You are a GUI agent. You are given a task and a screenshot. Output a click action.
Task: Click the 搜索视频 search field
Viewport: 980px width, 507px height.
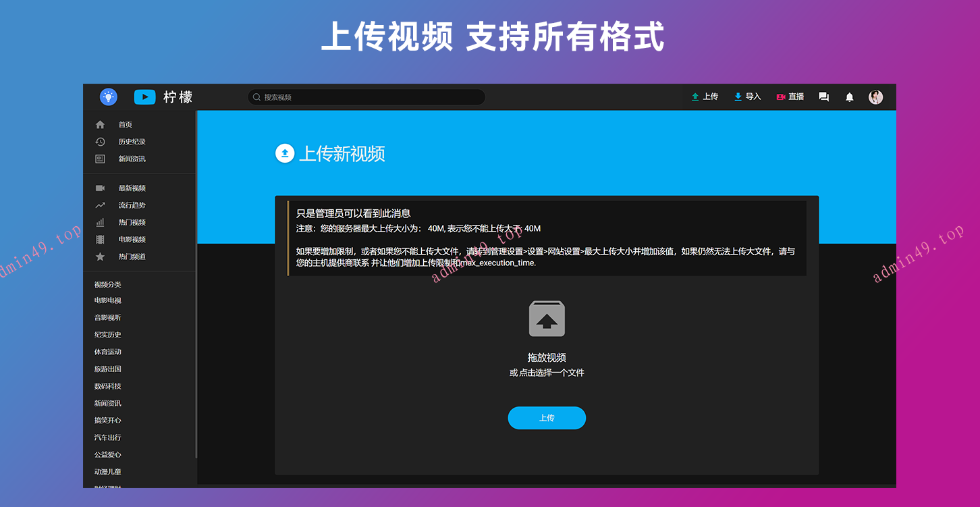365,97
